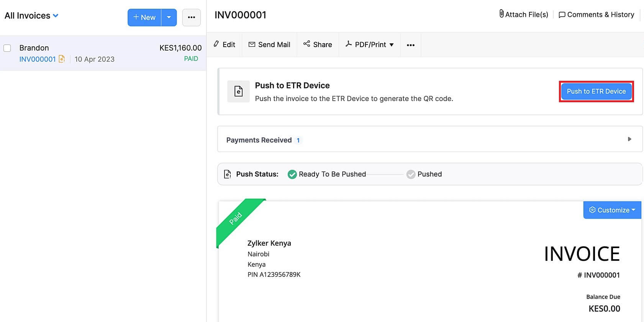
Task: Click the Send Mail envelope icon
Action: pos(252,44)
